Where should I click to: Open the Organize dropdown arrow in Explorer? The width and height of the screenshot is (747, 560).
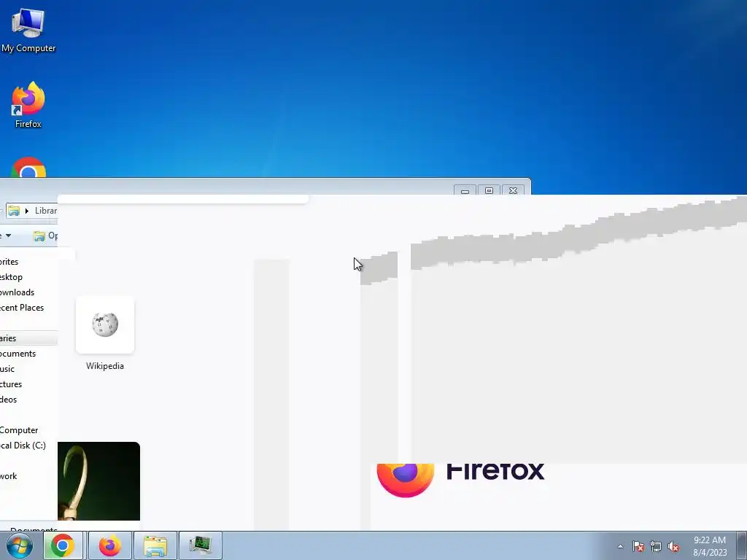click(8, 236)
